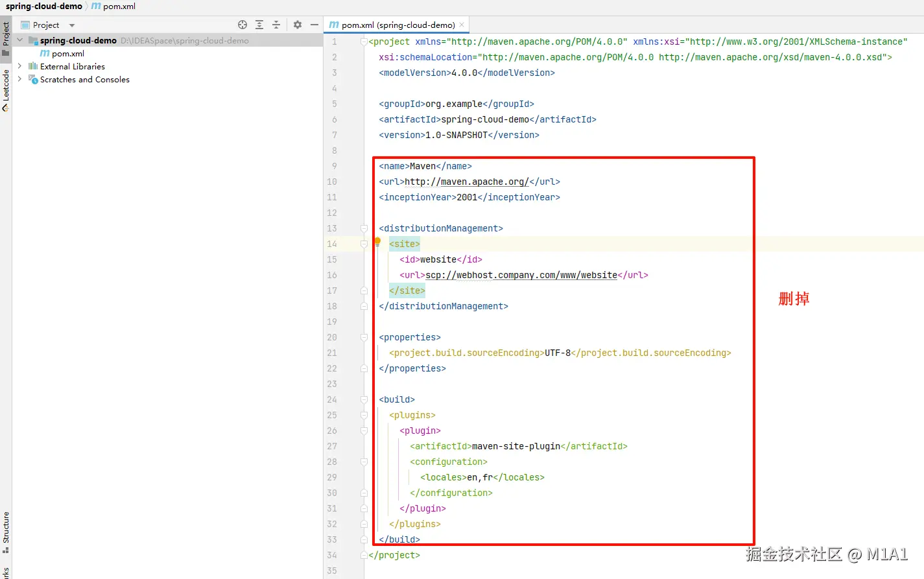This screenshot has width=924, height=579.
Task: Click the Expand All icon in Project panel
Action: click(259, 25)
